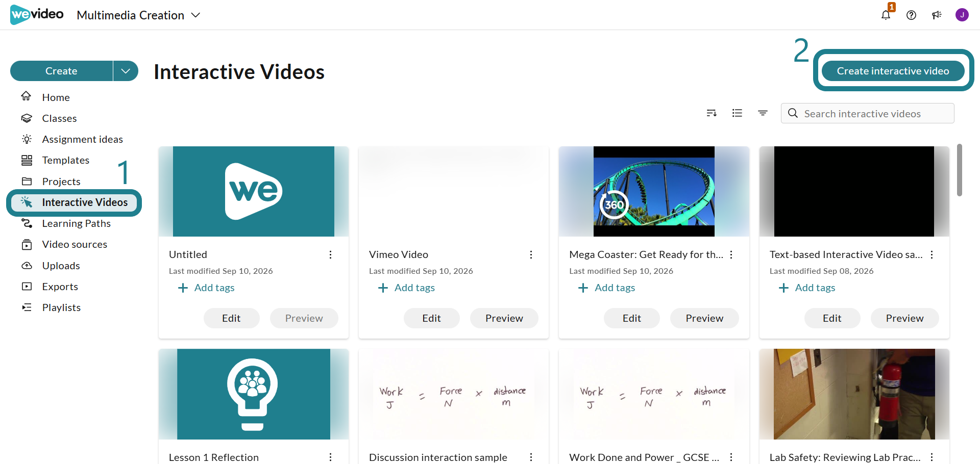Add tags to Untitled video
The width and height of the screenshot is (980, 464).
(x=206, y=288)
